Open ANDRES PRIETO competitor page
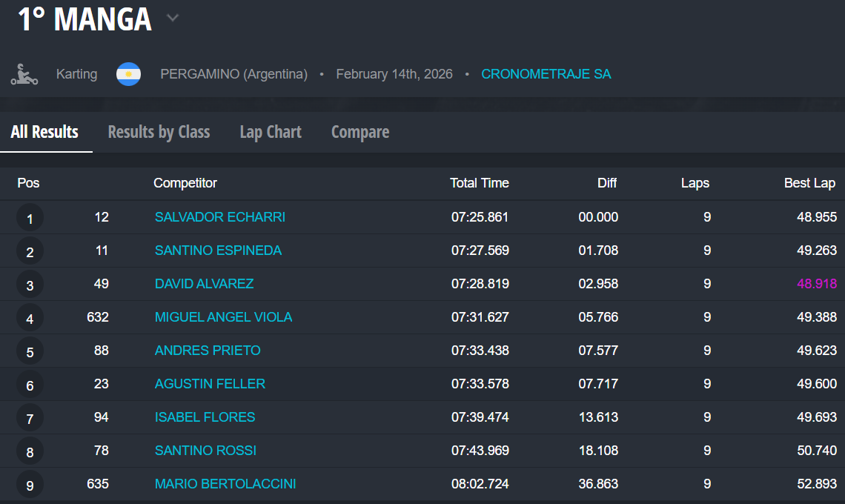845x504 pixels. point(208,351)
